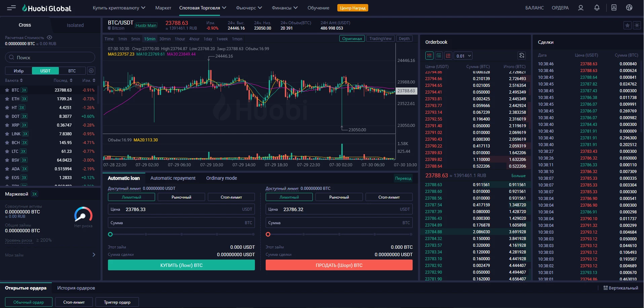Favorite LINK with its star icon

click(x=7, y=134)
